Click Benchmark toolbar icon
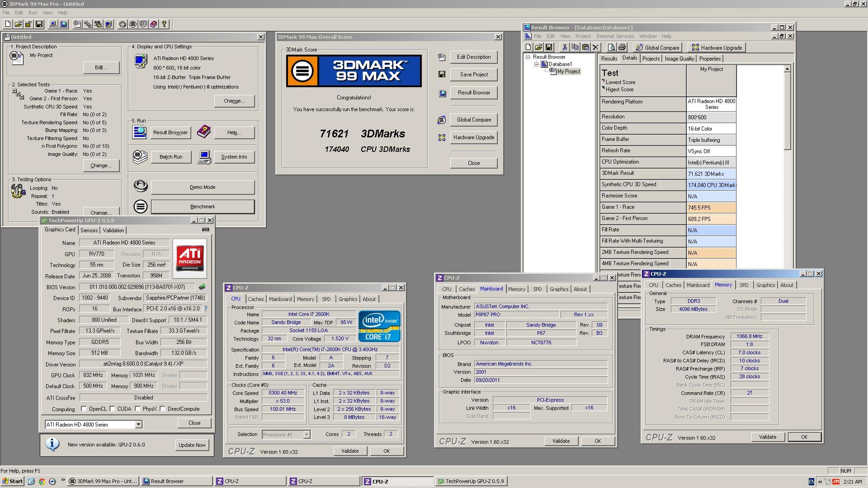This screenshot has height=488, width=868. point(133,24)
